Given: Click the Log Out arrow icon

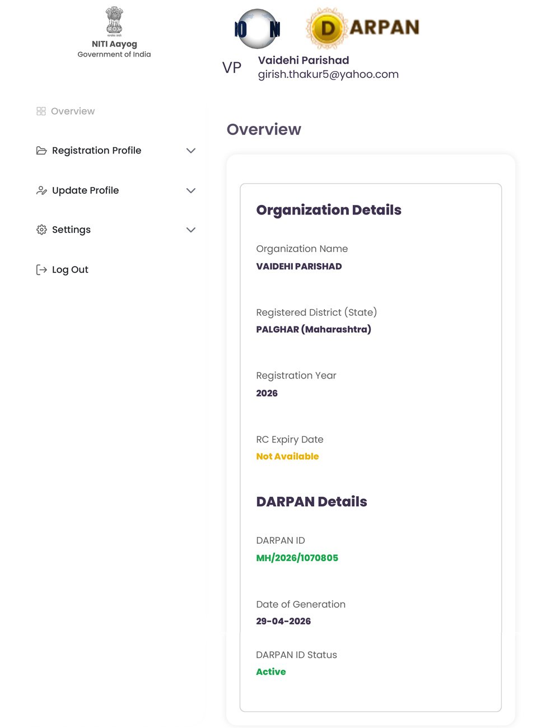Looking at the screenshot, I should click(x=41, y=270).
